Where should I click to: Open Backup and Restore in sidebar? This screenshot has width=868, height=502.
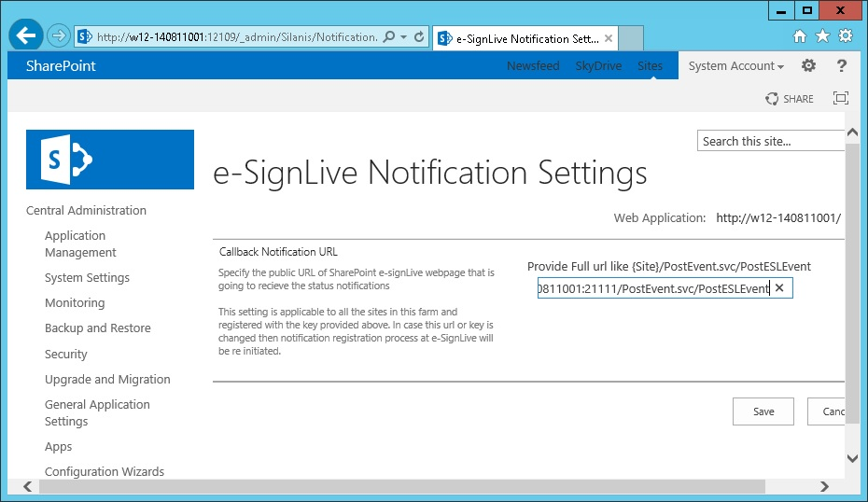(97, 328)
